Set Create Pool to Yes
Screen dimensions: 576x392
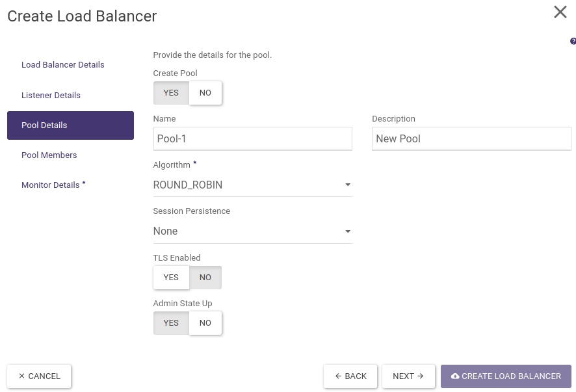[x=171, y=93]
